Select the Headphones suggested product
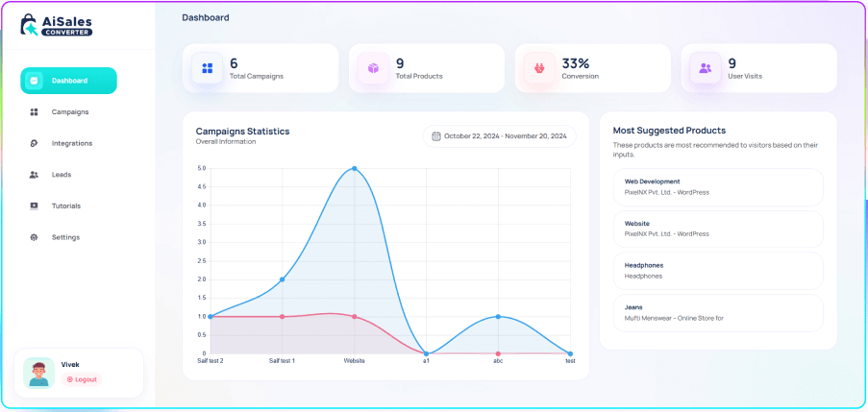The height and width of the screenshot is (412, 868). point(717,270)
